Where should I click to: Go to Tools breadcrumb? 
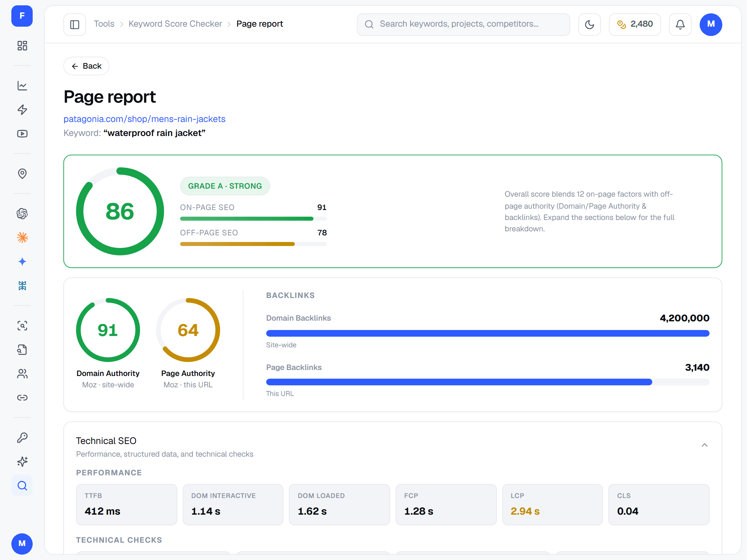[x=104, y=24]
